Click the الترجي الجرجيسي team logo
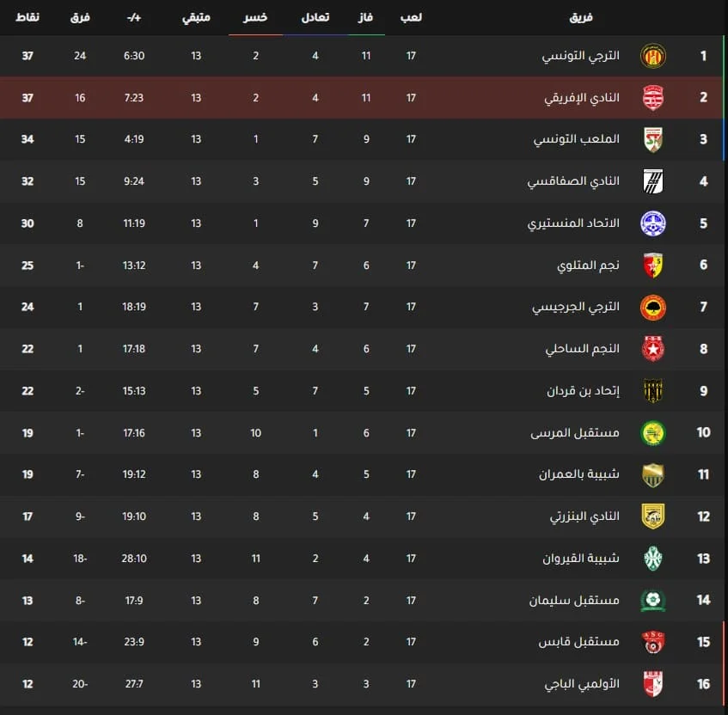This screenshot has width=728, height=715. [653, 308]
